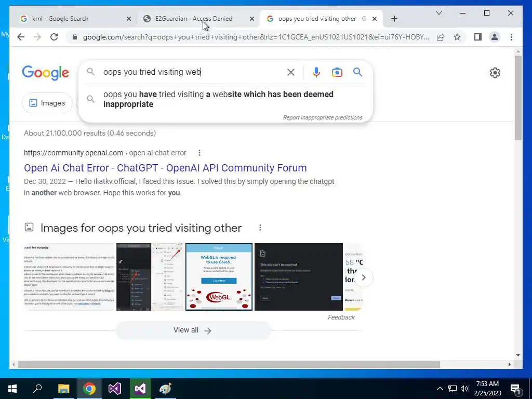Close the E2Guardian - Access Denied tab
Image resolution: width=532 pixels, height=399 pixels.
(x=252, y=19)
